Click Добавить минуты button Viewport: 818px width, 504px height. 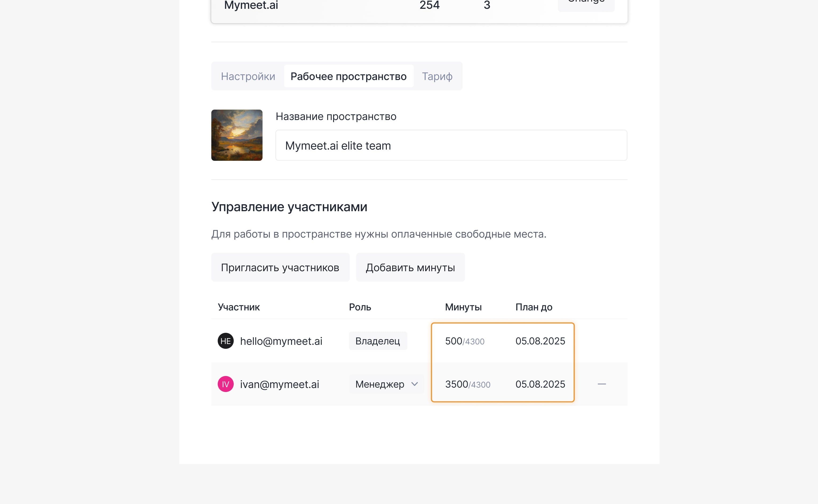pos(410,267)
